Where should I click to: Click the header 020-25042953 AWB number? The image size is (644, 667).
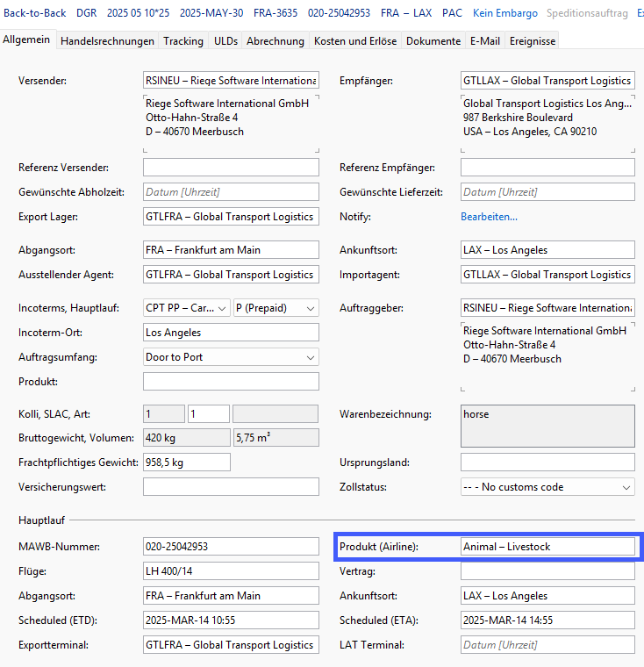pyautogui.click(x=339, y=13)
